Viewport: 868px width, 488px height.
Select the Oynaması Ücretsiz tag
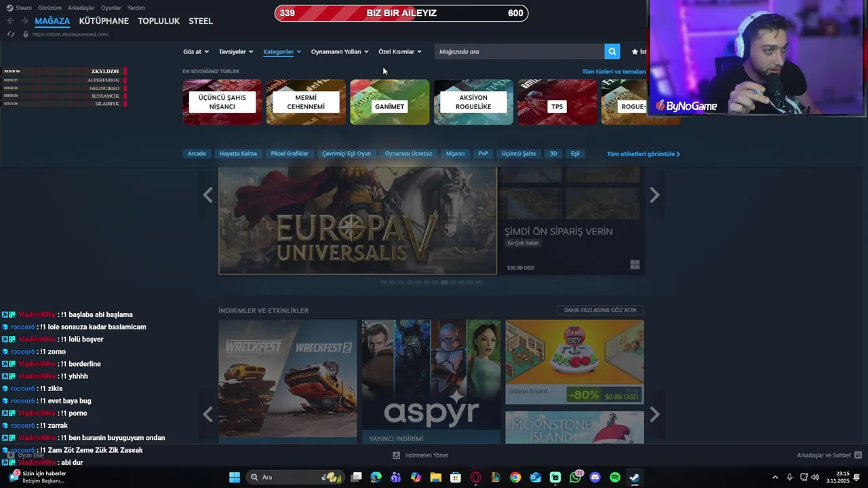pos(408,154)
